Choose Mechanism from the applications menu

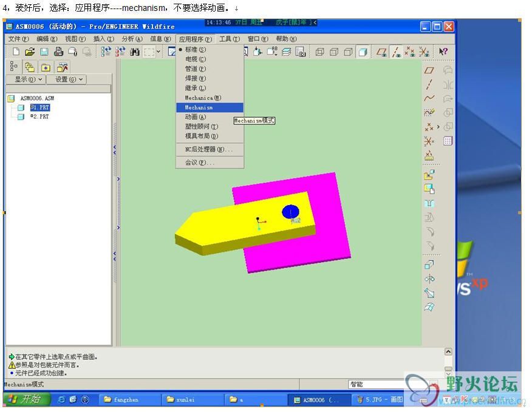point(210,107)
